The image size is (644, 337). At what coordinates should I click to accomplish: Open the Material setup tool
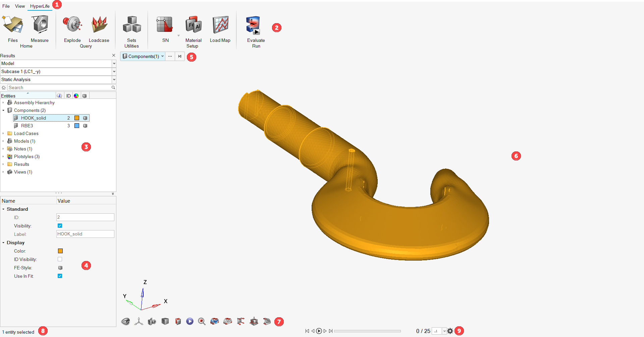(193, 25)
